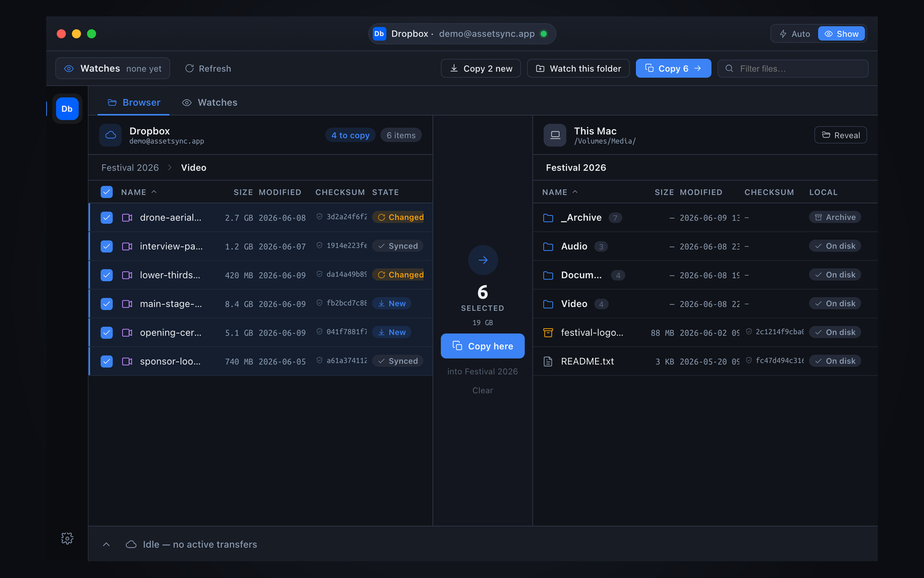Click the video icon next to drone-aerial

click(127, 217)
